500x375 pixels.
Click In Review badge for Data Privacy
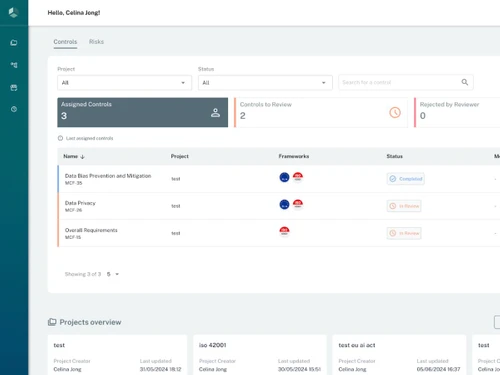[404, 206]
